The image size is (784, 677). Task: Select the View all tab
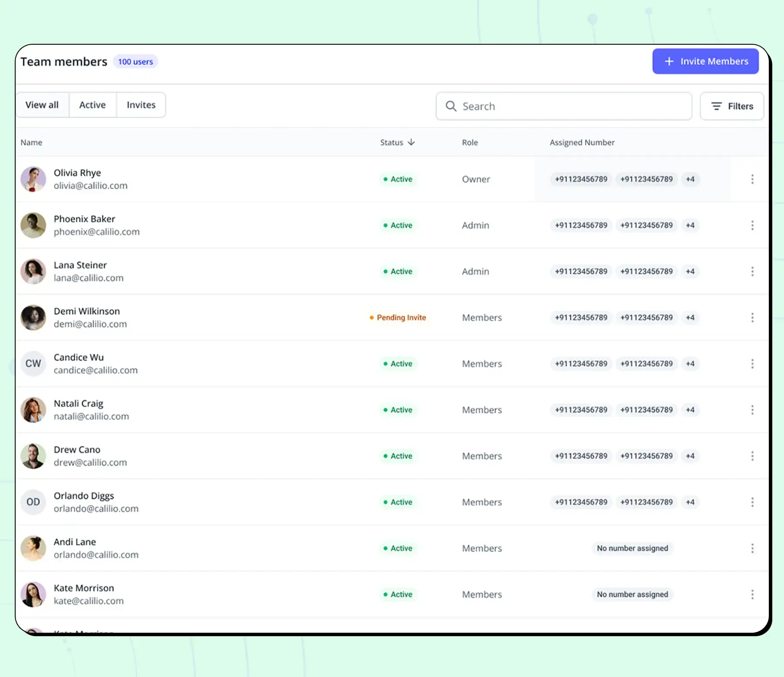[x=42, y=105]
